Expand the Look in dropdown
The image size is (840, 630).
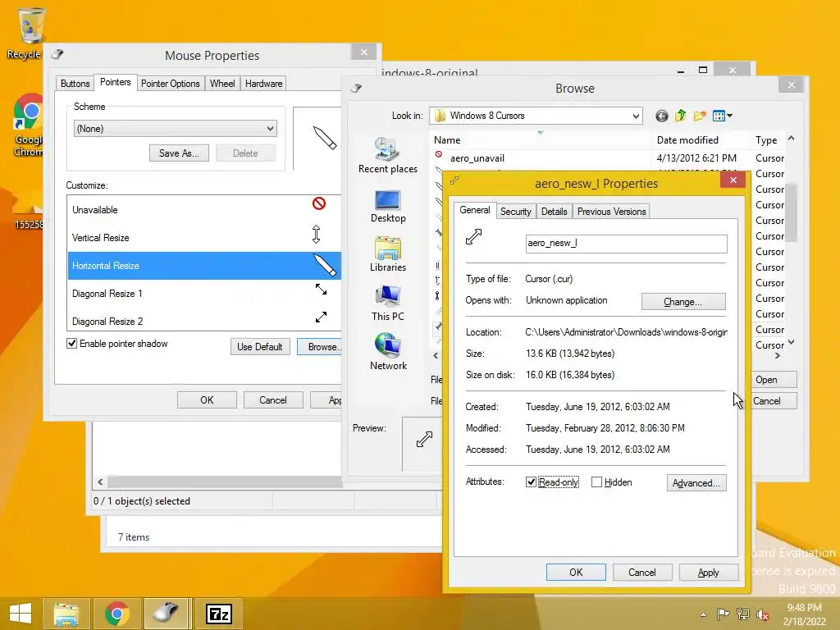coord(636,116)
